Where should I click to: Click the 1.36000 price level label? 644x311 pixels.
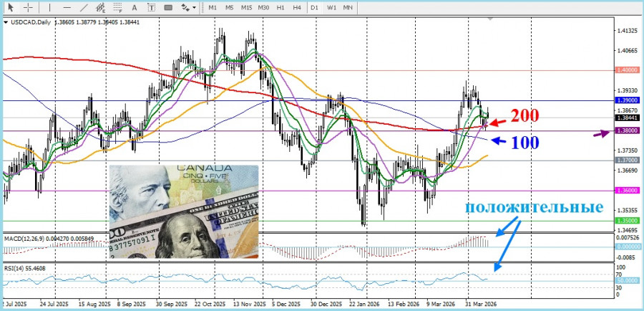(628, 191)
